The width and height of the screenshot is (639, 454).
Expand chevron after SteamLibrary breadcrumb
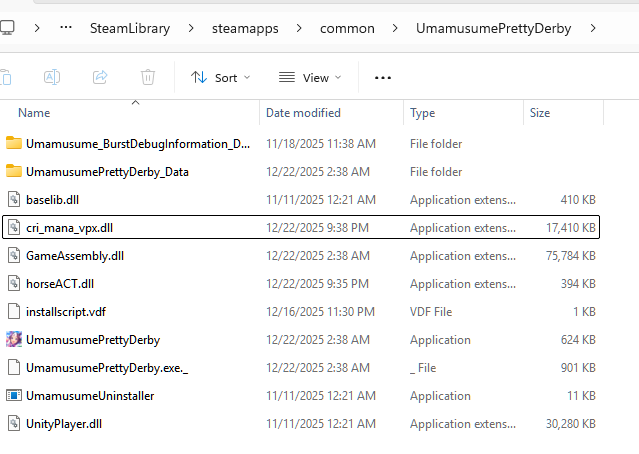[x=191, y=28]
